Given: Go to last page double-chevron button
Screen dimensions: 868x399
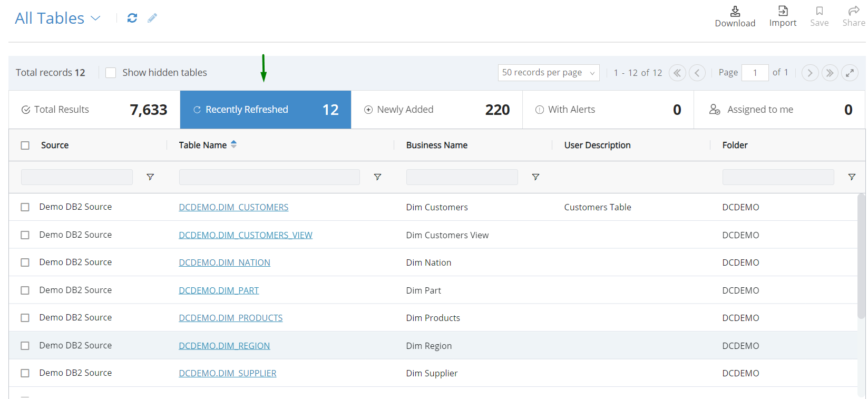Looking at the screenshot, I should click(x=830, y=73).
